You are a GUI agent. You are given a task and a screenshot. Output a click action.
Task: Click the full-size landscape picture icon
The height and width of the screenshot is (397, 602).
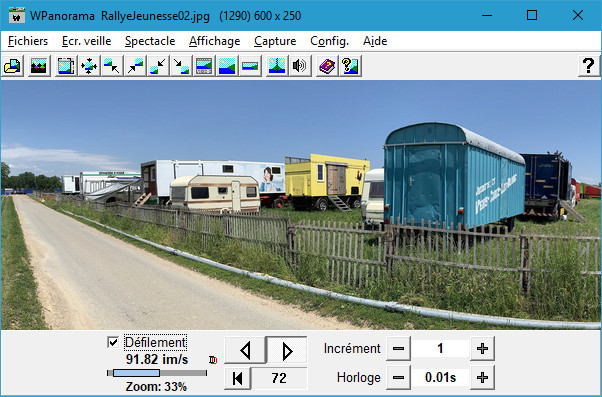pos(227,66)
